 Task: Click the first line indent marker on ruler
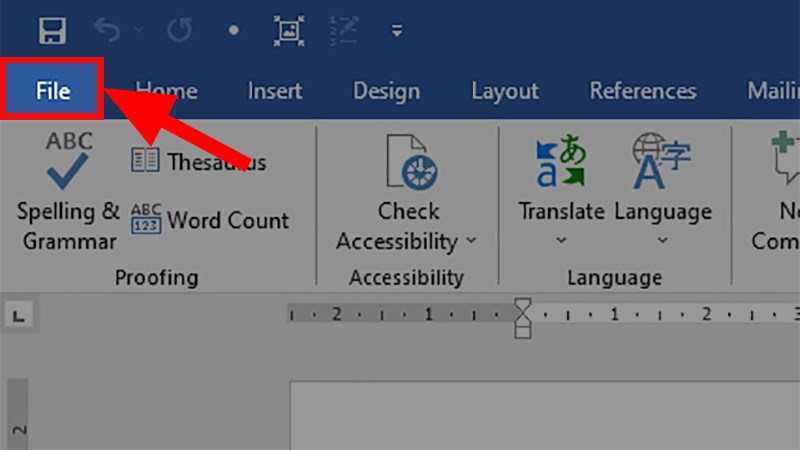click(522, 305)
